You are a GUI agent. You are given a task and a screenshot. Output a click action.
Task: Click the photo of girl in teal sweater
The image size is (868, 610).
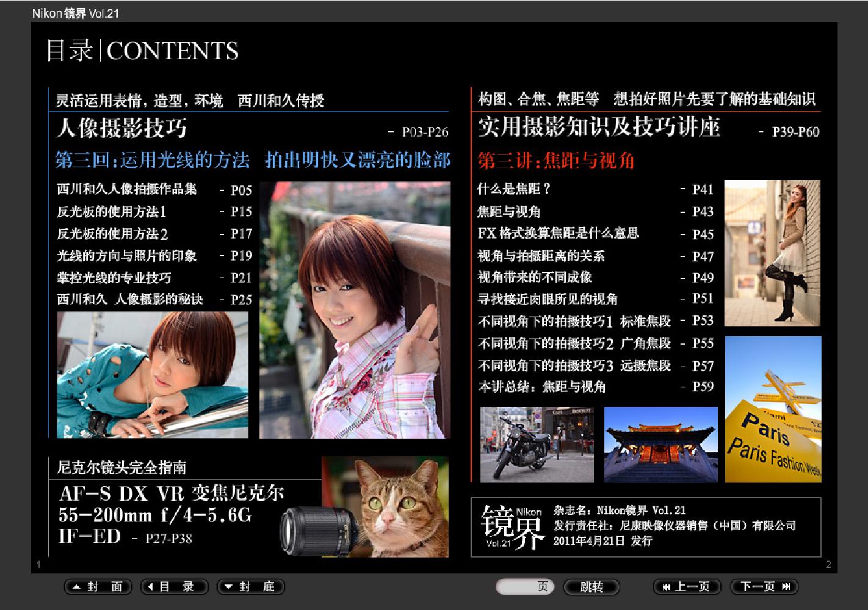pyautogui.click(x=153, y=375)
